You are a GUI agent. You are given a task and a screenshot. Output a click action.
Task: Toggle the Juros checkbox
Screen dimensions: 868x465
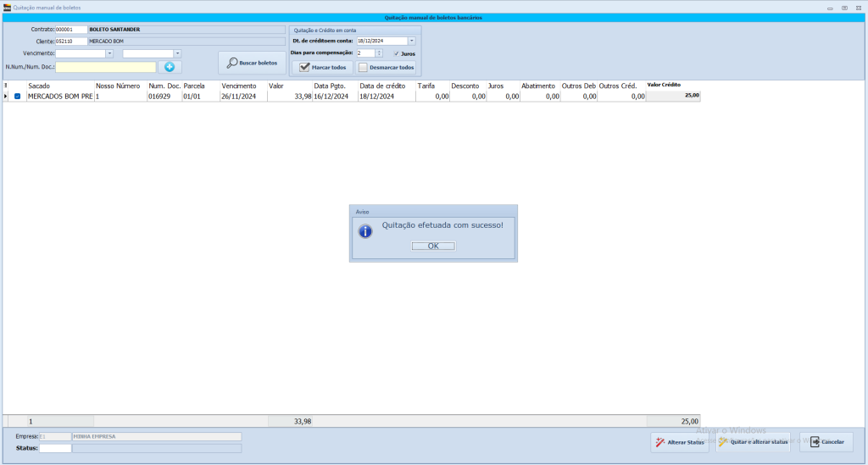397,53
